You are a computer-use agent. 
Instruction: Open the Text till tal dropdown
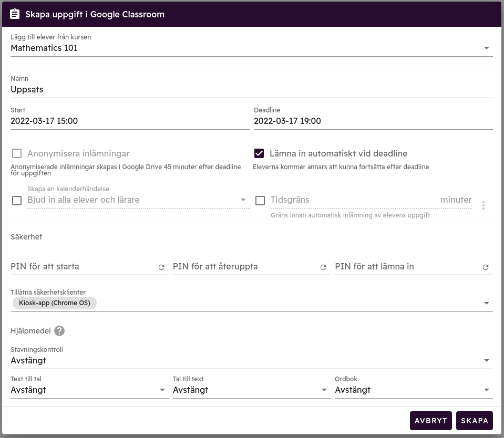point(89,390)
